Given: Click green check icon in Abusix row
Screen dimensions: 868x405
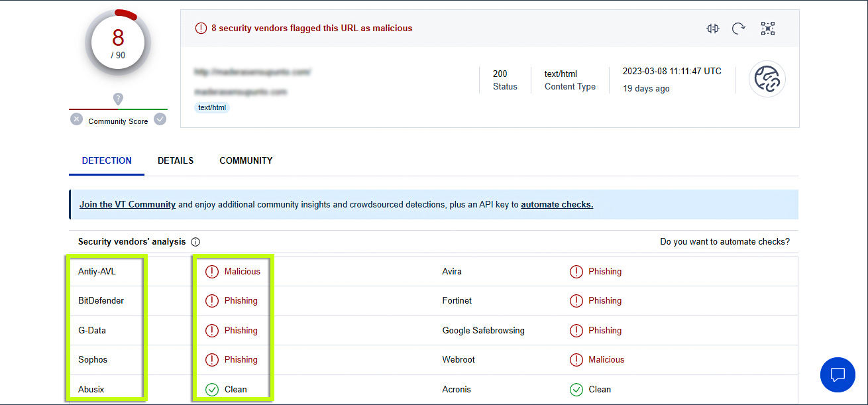Looking at the screenshot, I should [212, 389].
